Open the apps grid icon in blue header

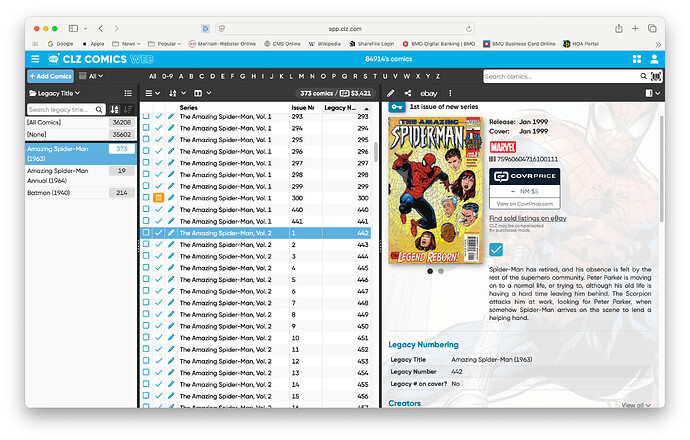[x=637, y=59]
